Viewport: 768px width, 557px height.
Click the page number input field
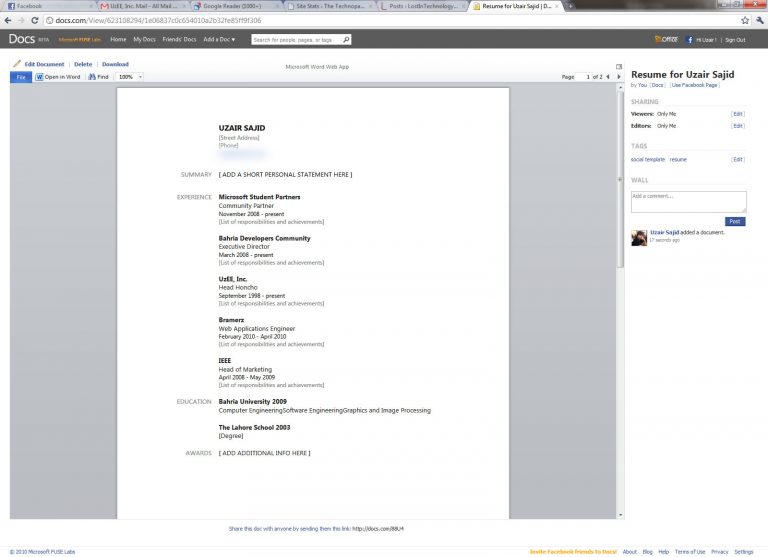[584, 77]
